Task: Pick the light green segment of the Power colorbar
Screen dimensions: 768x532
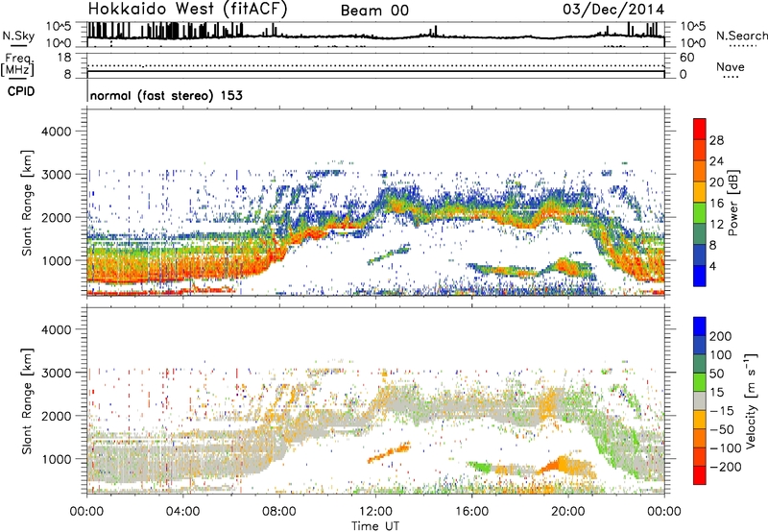Action: point(700,213)
